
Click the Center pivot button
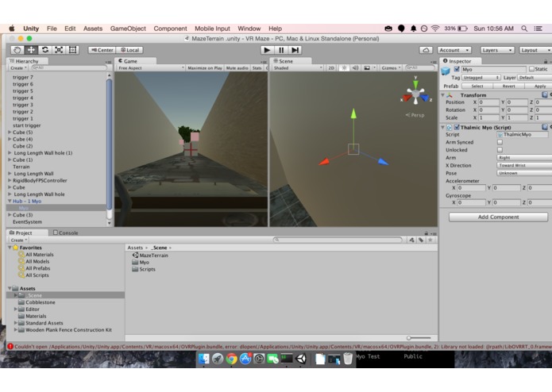click(102, 50)
